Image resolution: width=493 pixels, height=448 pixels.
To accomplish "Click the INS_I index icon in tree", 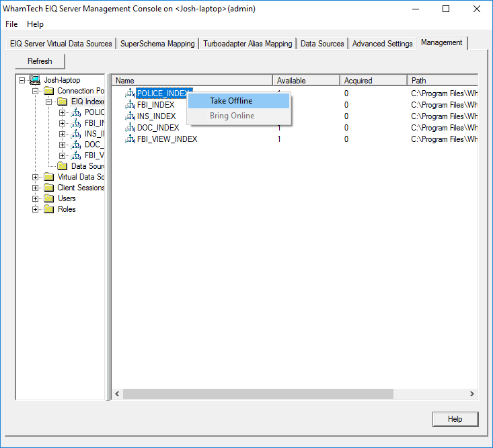I will coord(76,134).
